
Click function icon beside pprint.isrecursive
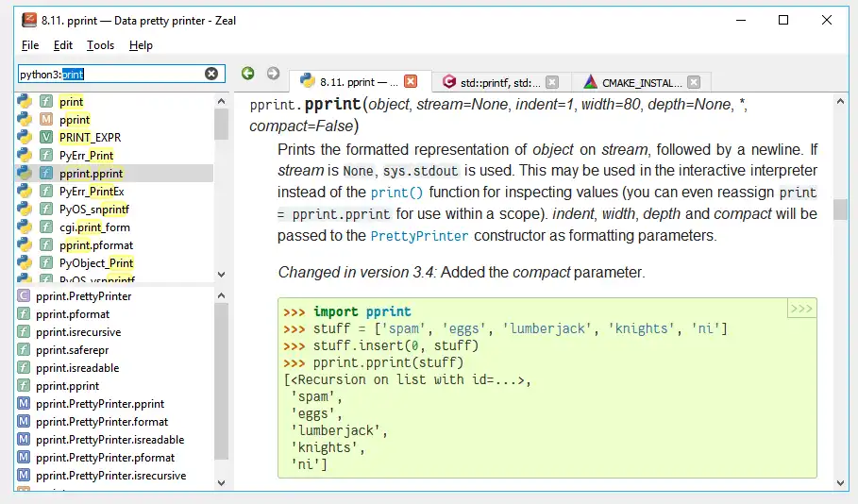(24, 331)
